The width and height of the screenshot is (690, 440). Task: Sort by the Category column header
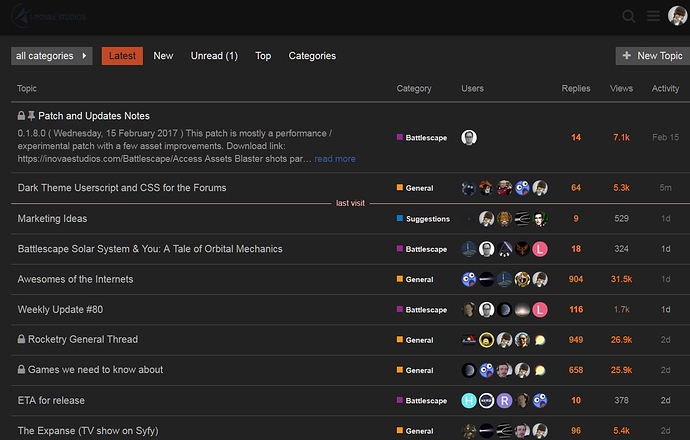tap(414, 88)
